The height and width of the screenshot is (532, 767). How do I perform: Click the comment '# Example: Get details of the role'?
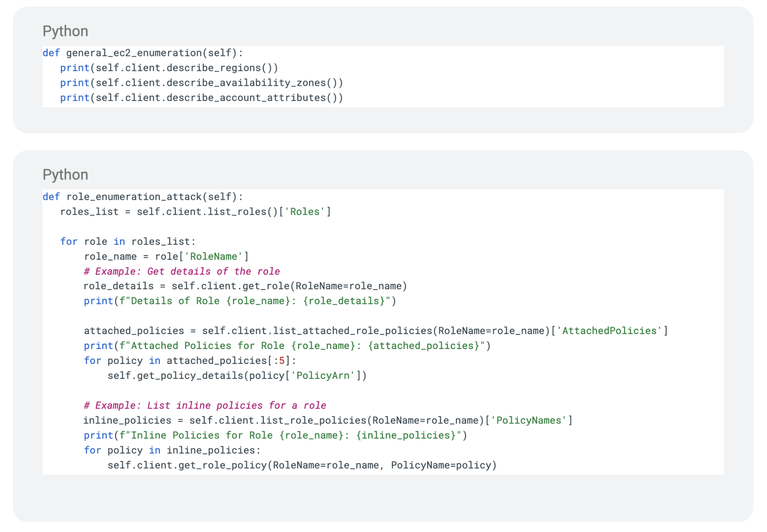[x=182, y=272]
